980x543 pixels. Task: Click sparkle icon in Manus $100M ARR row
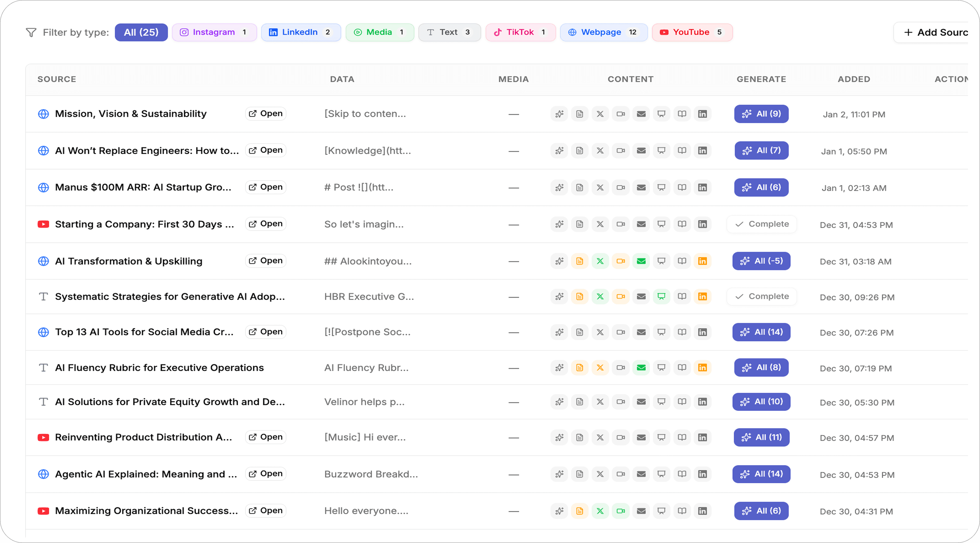tap(559, 188)
